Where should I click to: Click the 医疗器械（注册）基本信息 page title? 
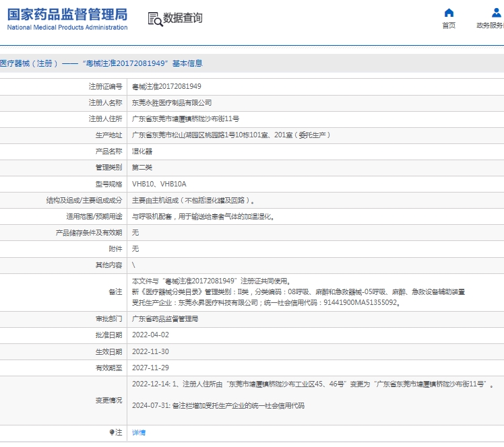(x=101, y=63)
